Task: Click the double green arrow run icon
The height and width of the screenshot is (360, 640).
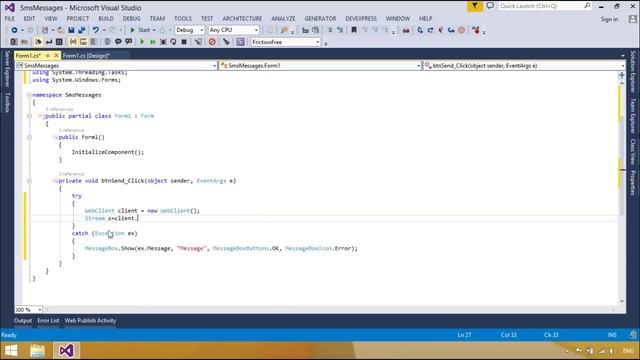Action: click(153, 42)
